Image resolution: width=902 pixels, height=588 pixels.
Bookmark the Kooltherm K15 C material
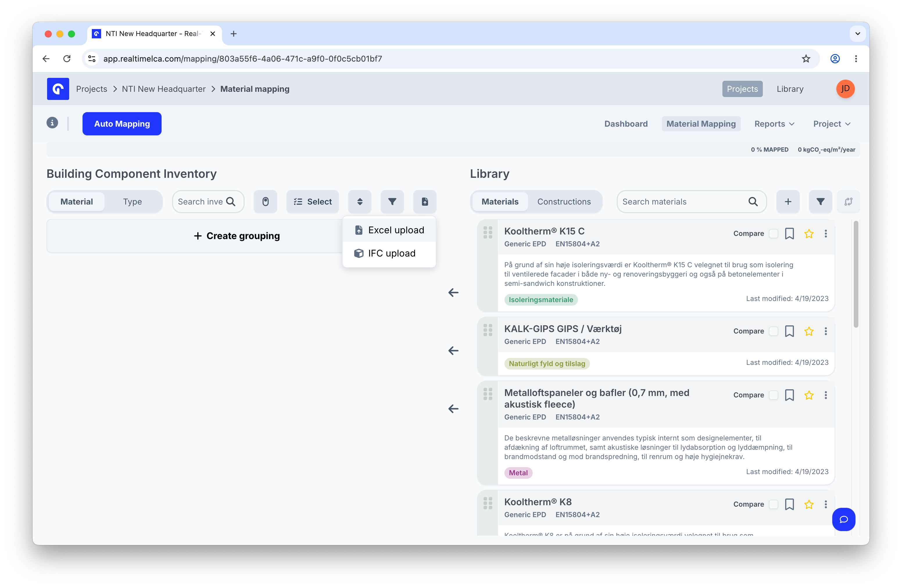click(x=790, y=233)
